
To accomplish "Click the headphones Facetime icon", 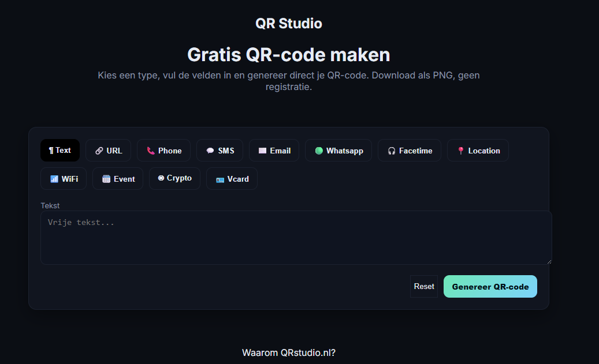I will [392, 151].
